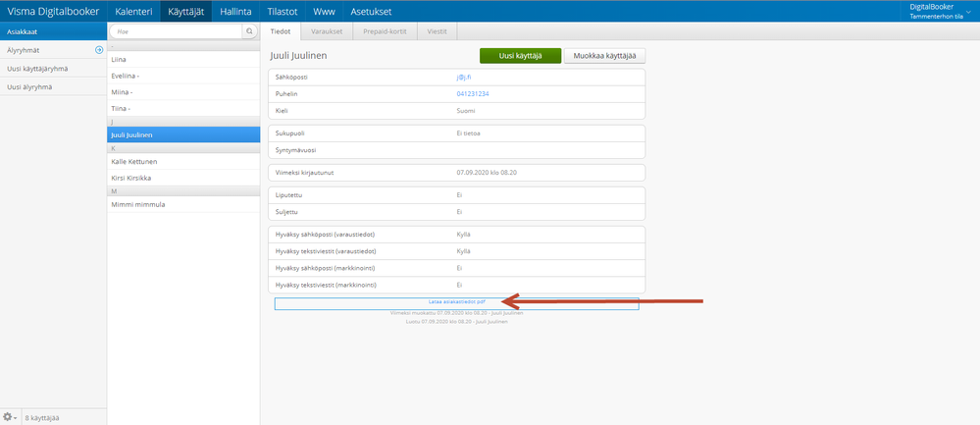Image resolution: width=980 pixels, height=425 pixels.
Task: Click the Juuli Juulinen heading
Action: (x=298, y=56)
